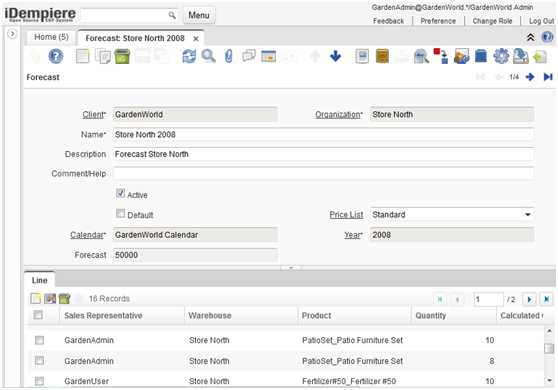Open the Attachment paperclip

point(228,56)
